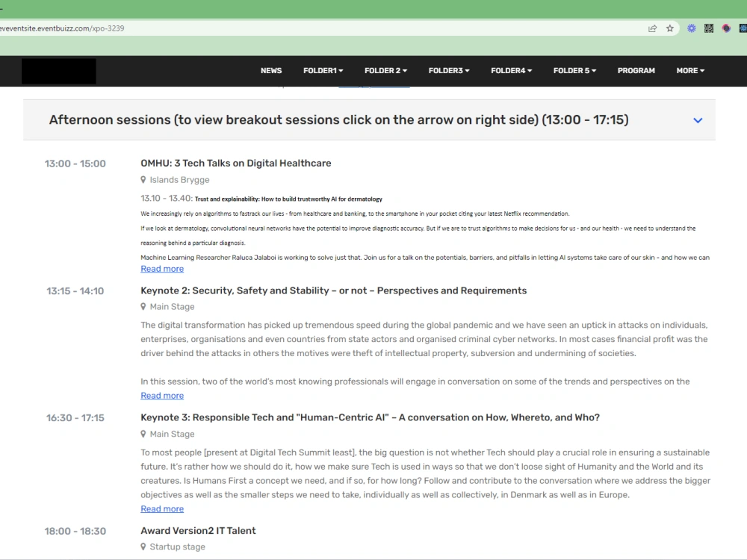Open the blue gear browser extension
The width and height of the screenshot is (747, 560).
click(691, 28)
